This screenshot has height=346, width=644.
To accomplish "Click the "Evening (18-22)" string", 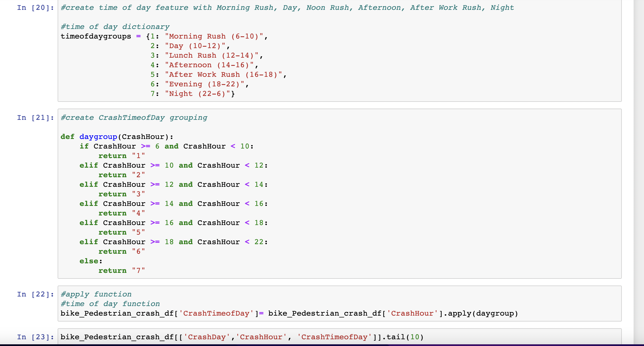I will point(204,84).
